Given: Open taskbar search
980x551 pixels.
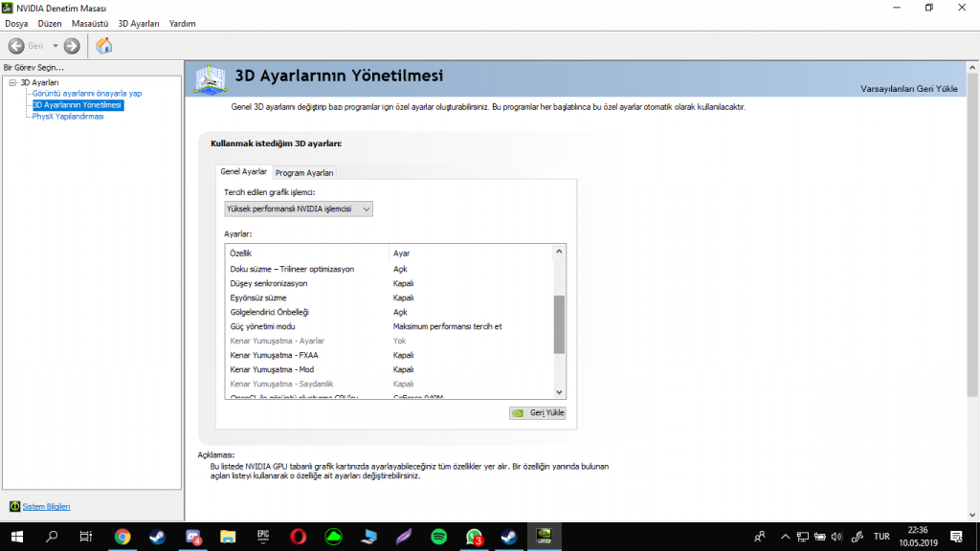Looking at the screenshot, I should [x=52, y=537].
